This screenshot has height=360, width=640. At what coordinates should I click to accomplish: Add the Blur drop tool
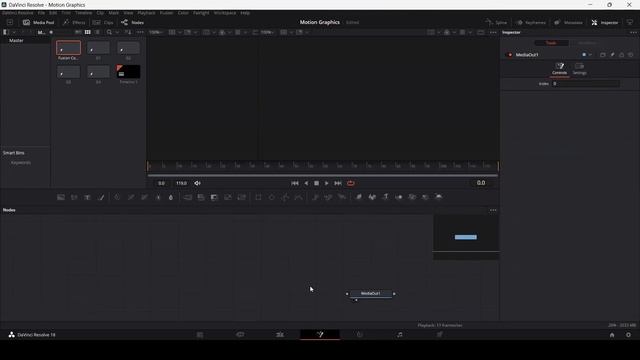(171, 197)
